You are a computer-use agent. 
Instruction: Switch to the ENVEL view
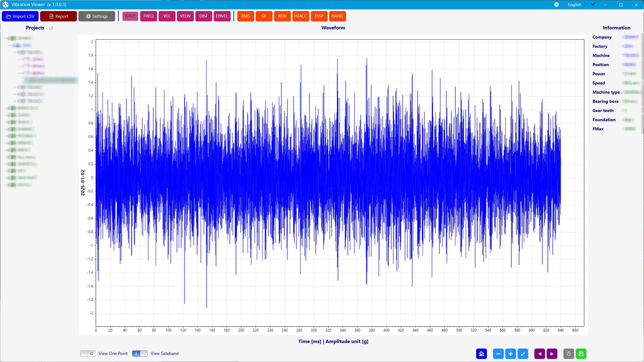pos(222,16)
